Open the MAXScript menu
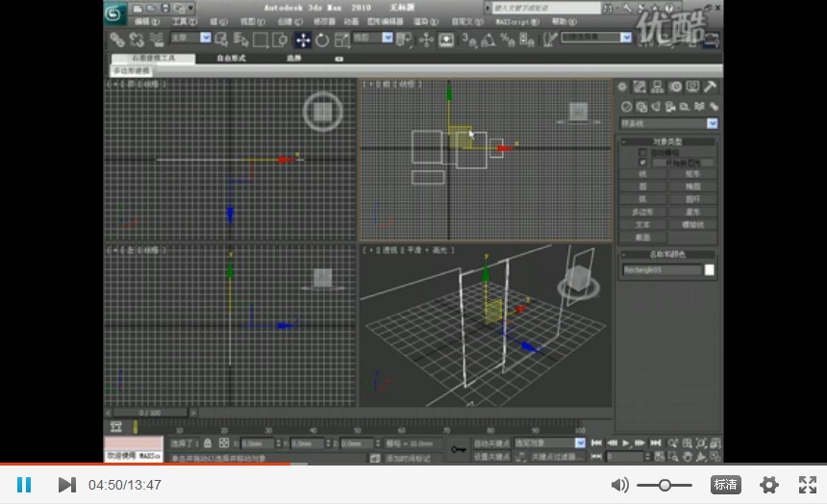 coord(517,21)
